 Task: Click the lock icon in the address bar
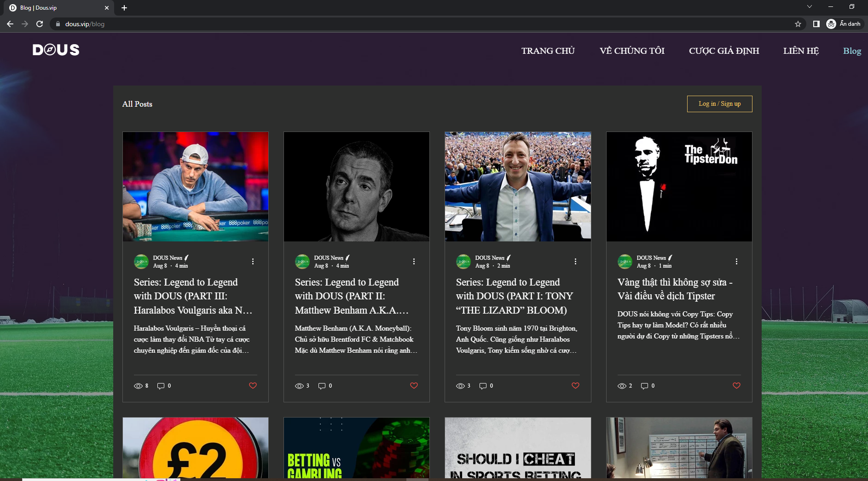pyautogui.click(x=58, y=24)
